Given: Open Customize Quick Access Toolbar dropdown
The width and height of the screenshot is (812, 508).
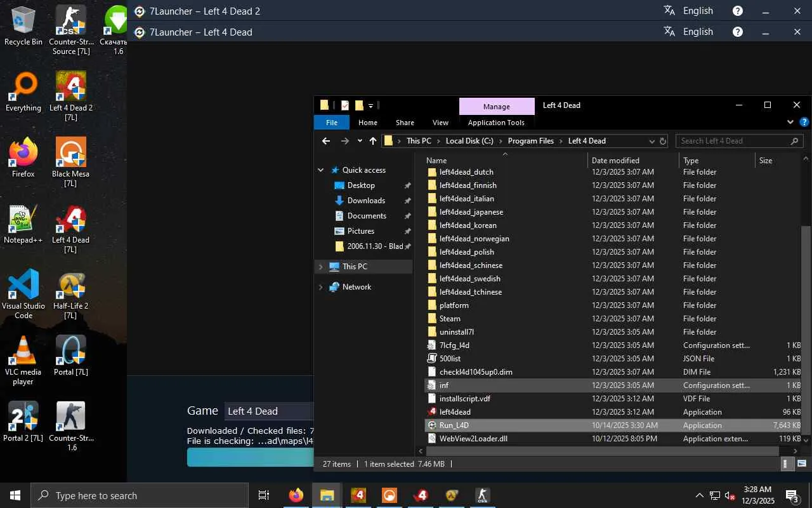Looking at the screenshot, I should click(371, 105).
